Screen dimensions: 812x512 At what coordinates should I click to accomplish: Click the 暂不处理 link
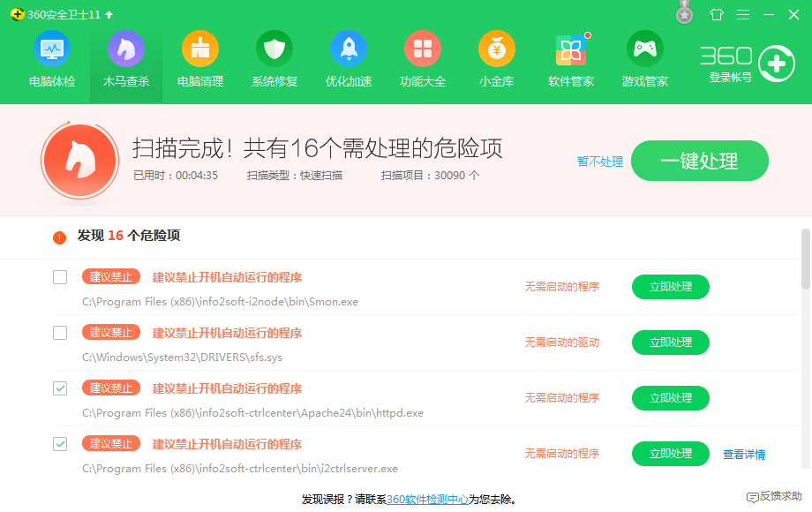(x=600, y=162)
